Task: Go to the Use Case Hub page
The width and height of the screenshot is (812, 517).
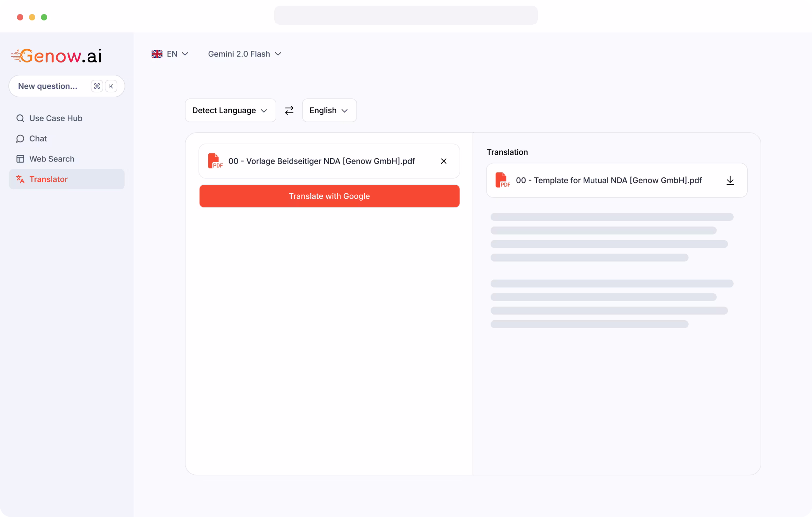Action: 56,118
